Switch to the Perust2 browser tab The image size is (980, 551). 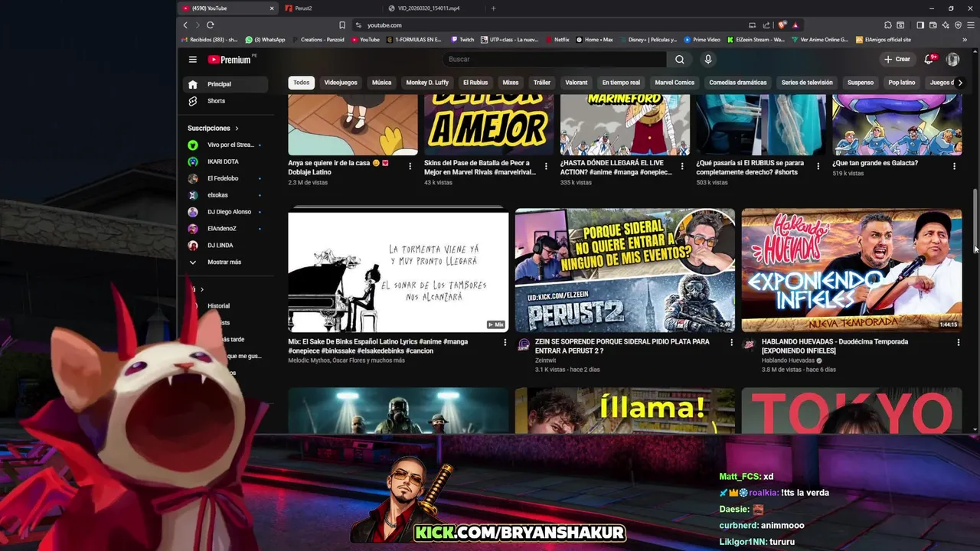click(x=329, y=8)
